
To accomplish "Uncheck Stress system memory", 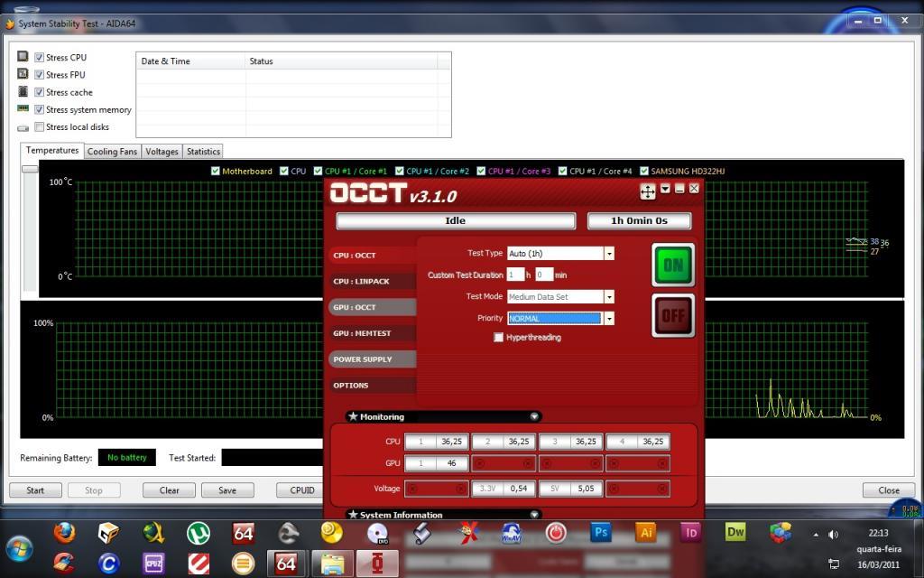I will [x=39, y=109].
